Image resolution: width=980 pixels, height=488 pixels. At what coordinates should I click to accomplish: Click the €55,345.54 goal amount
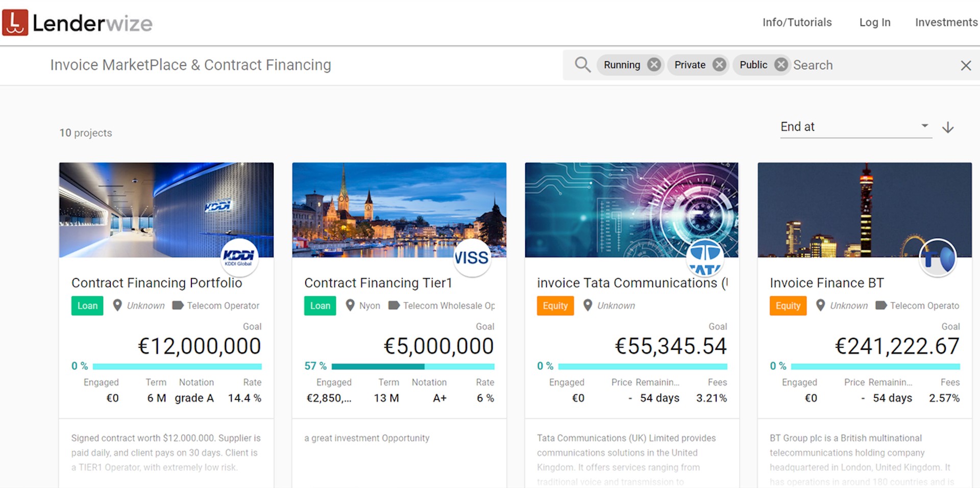pyautogui.click(x=671, y=346)
